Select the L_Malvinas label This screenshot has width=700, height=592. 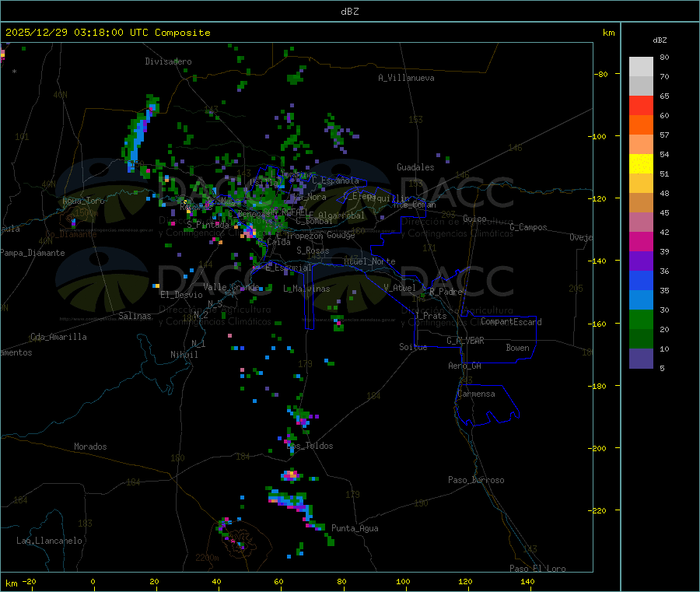(306, 289)
